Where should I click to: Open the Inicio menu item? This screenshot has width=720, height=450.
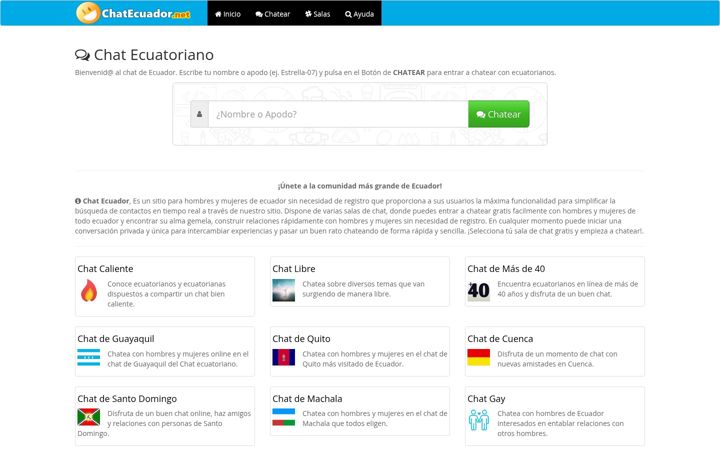point(228,14)
